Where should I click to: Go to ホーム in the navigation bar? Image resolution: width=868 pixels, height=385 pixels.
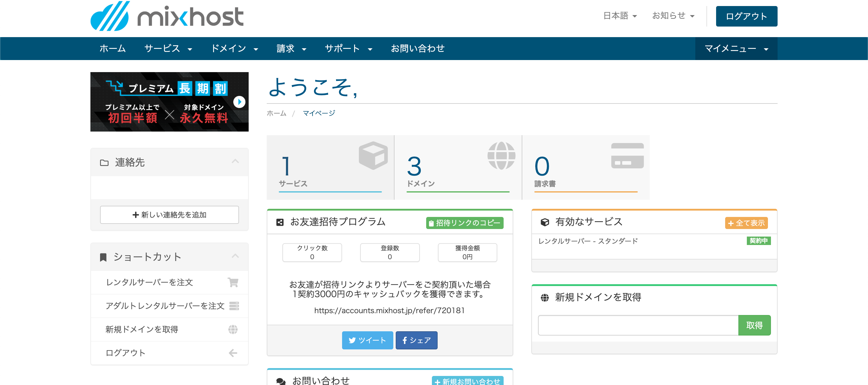tap(112, 49)
